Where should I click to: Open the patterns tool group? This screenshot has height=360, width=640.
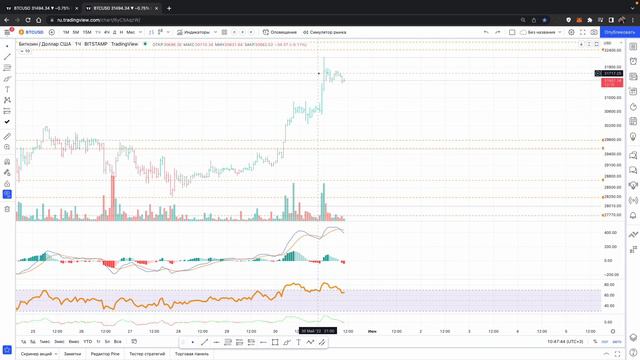(x=7, y=100)
